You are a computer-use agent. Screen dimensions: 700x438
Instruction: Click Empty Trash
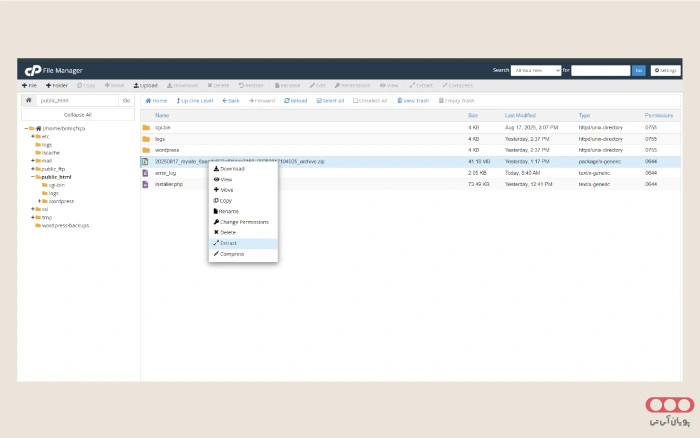click(456, 101)
